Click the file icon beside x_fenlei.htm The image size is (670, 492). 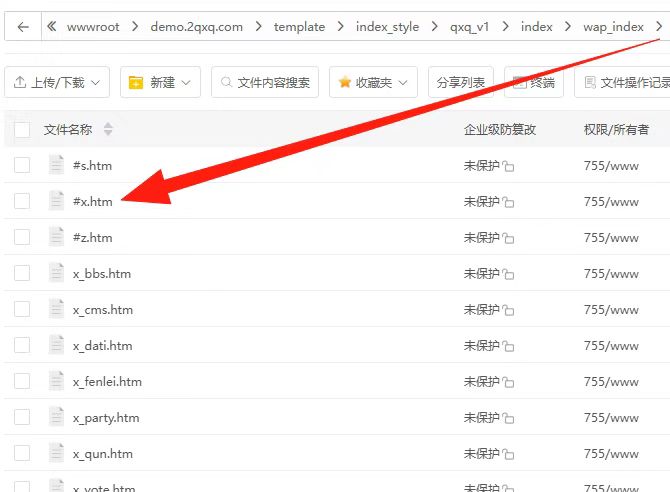click(57, 382)
